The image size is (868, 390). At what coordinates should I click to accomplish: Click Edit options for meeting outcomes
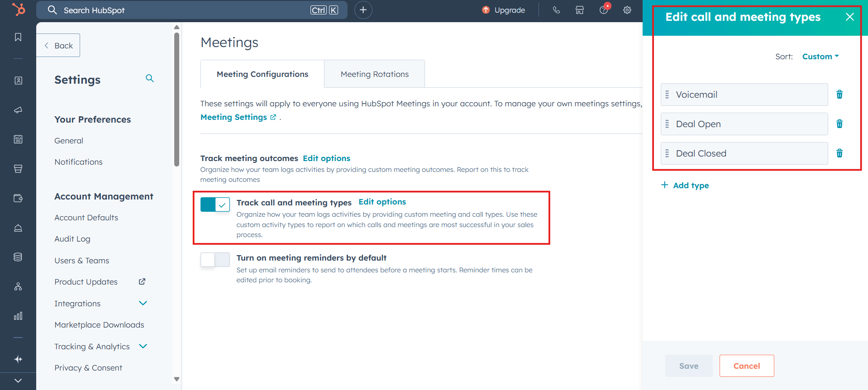click(x=326, y=158)
